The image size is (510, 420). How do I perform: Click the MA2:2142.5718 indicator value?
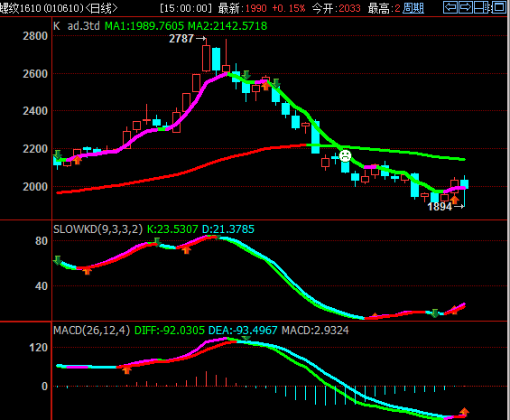(227, 25)
